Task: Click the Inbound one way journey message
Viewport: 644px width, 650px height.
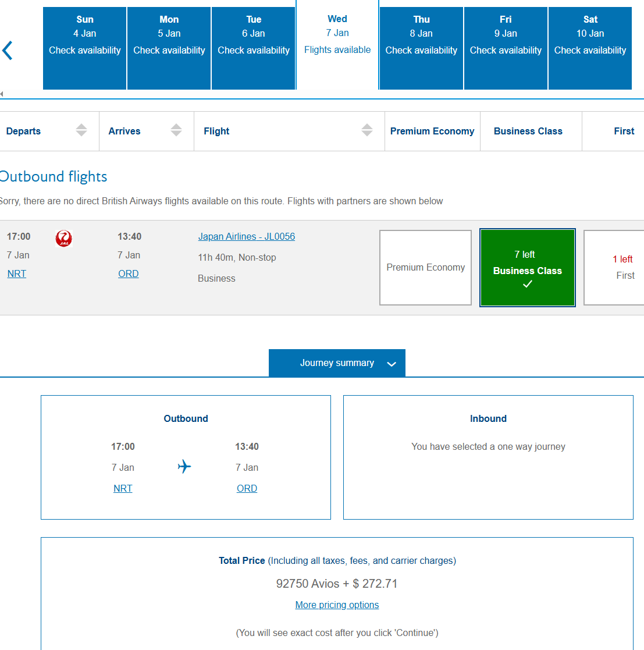Action: click(488, 447)
